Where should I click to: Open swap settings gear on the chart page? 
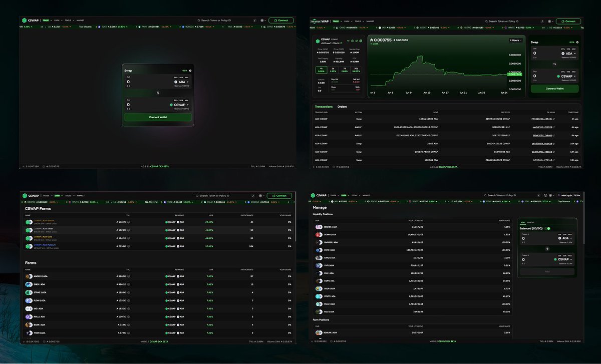(x=577, y=43)
